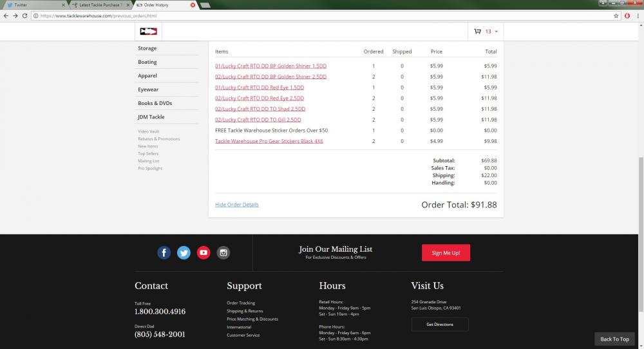Click the Tackle Warehouse logo in header
The image size is (644, 349).
(148, 31)
